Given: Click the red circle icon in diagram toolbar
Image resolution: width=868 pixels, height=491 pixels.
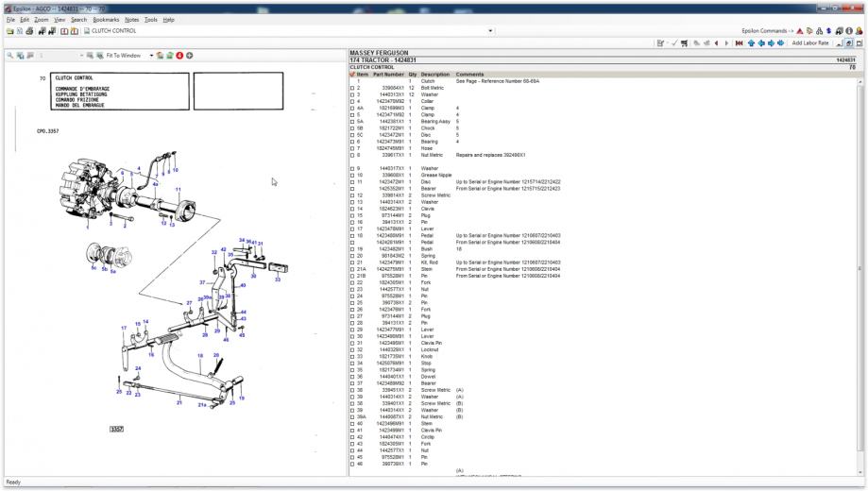Looking at the screenshot, I should coord(179,56).
